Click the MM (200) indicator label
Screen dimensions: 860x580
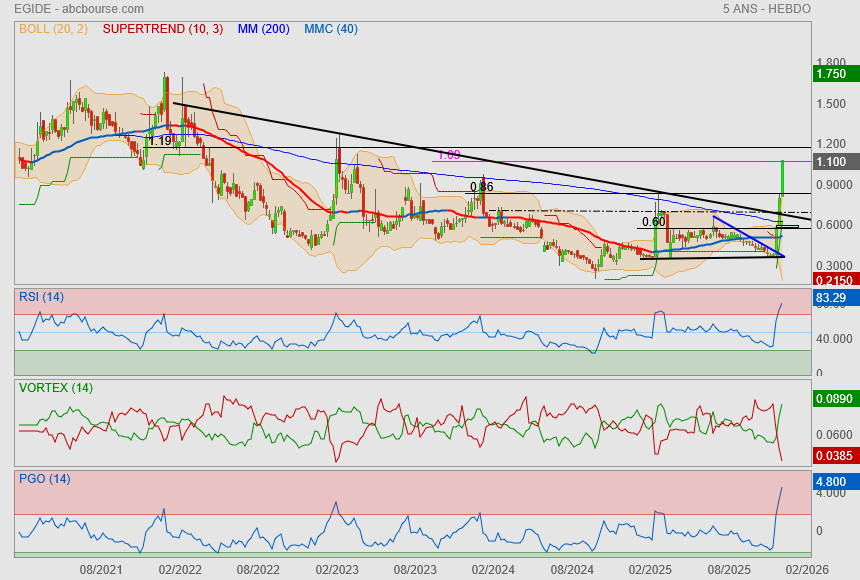[263, 29]
